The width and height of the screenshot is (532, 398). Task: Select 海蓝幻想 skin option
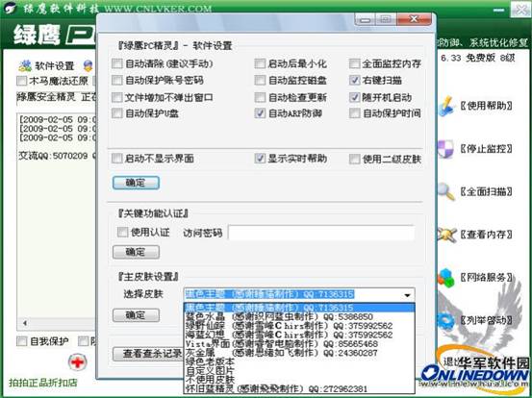click(299, 335)
